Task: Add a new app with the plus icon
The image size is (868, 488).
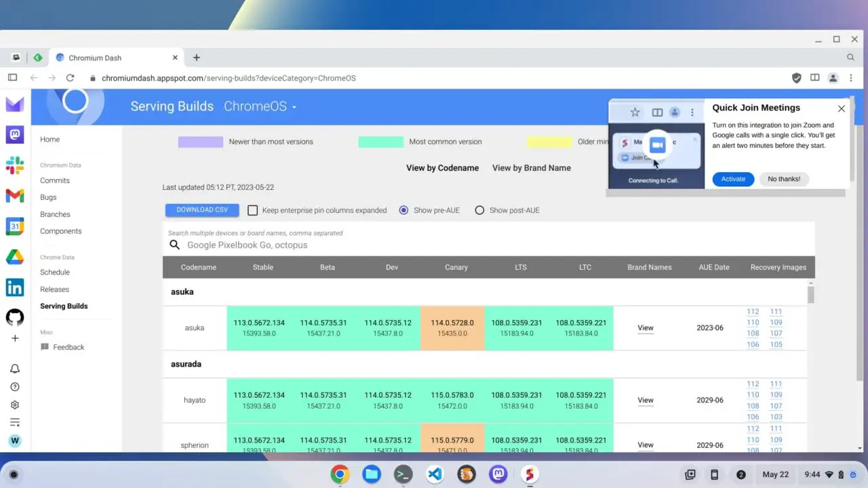Action: click(x=15, y=338)
